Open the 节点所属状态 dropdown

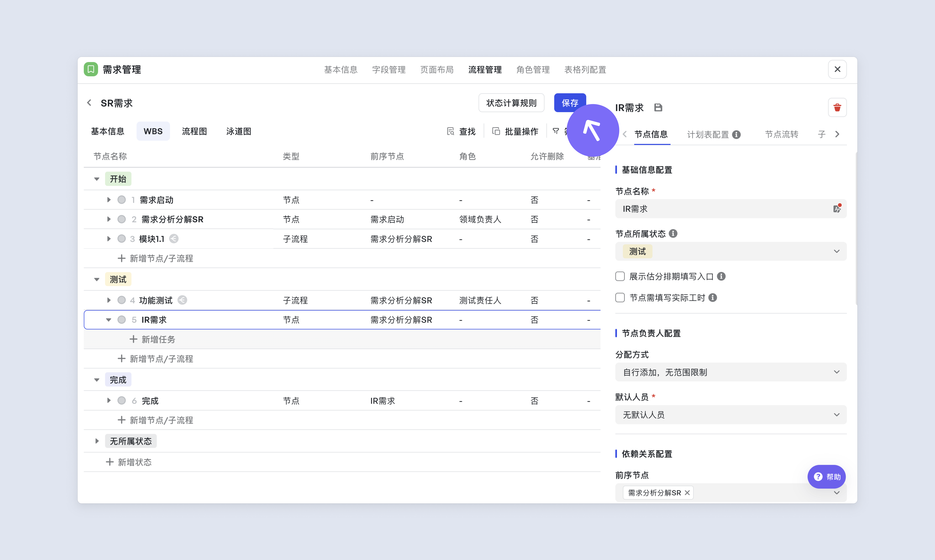(x=731, y=251)
